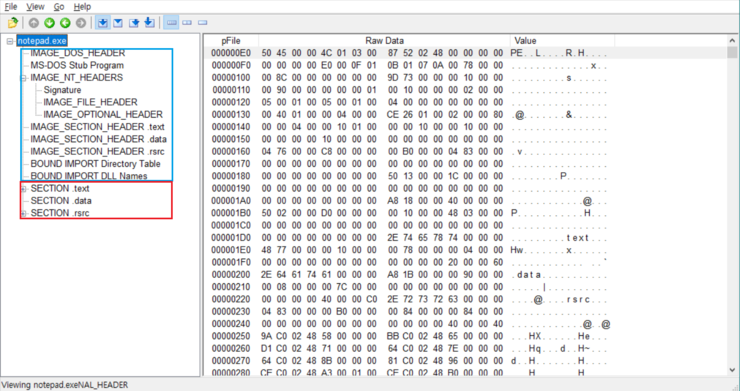Click the vertical scrollbar up arrow
The image size is (740, 391).
732,40
